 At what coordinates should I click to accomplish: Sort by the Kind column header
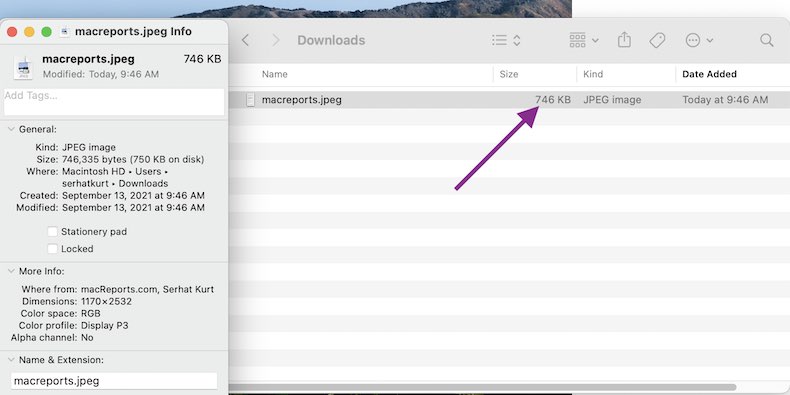tap(593, 74)
